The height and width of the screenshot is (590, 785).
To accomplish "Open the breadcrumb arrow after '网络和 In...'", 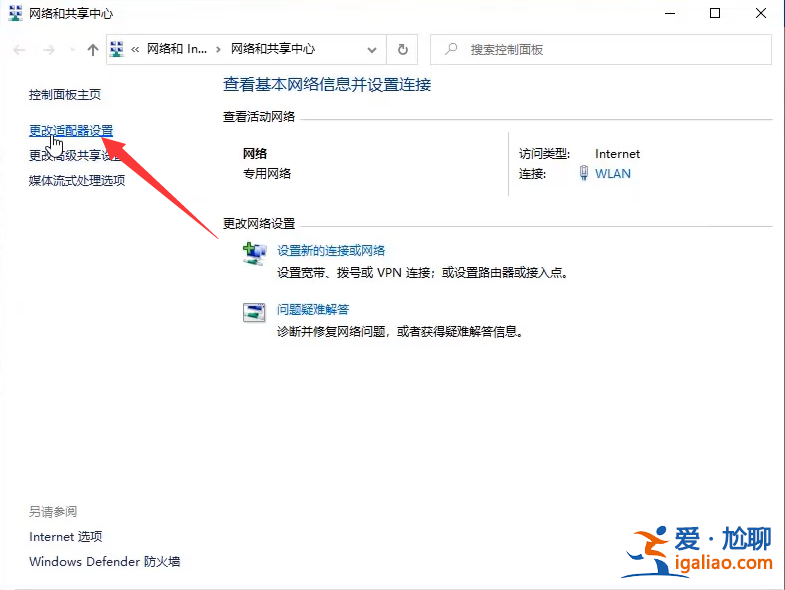I will 218,49.
